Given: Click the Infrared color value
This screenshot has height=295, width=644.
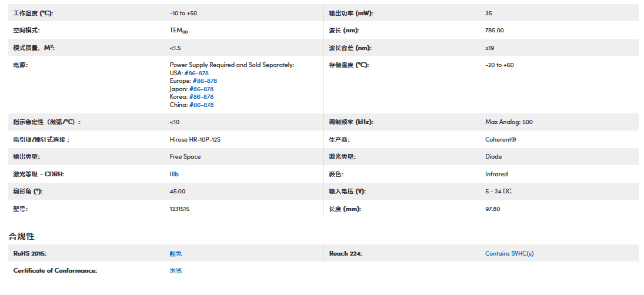Looking at the screenshot, I should [x=496, y=175].
